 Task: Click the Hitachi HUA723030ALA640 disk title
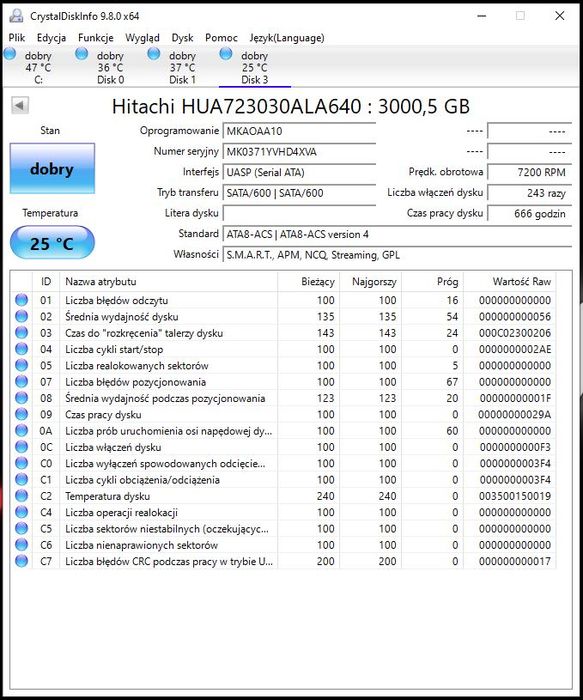point(291,106)
